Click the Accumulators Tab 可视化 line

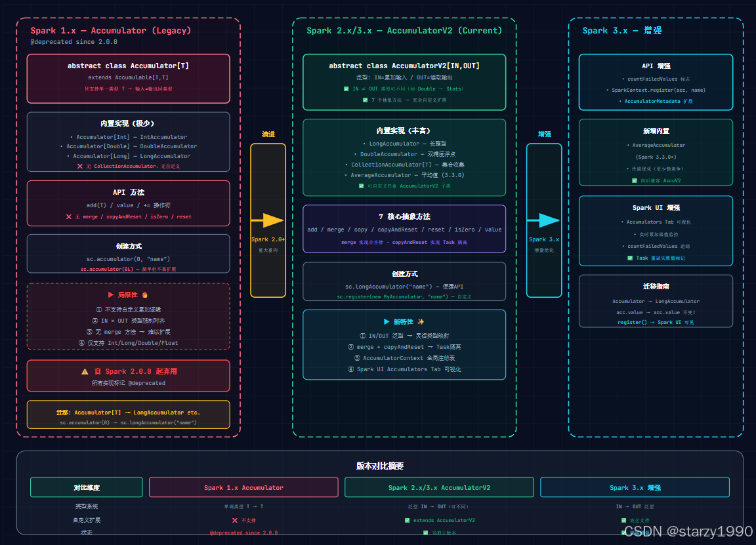click(656, 222)
